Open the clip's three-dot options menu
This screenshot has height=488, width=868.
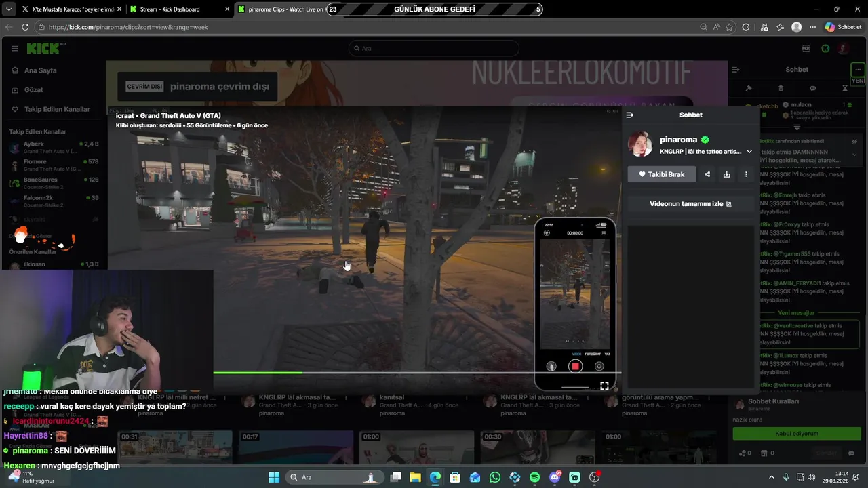[x=746, y=174]
